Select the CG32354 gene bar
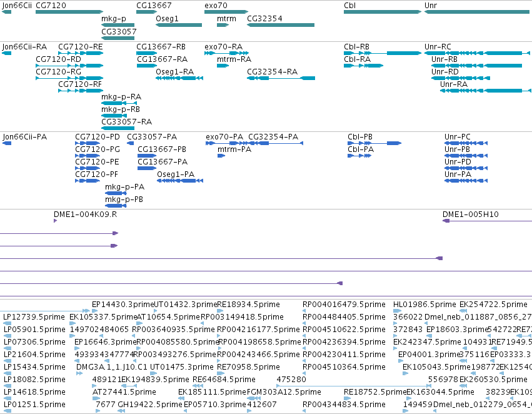The width and height of the screenshot is (532, 414). pos(281,25)
